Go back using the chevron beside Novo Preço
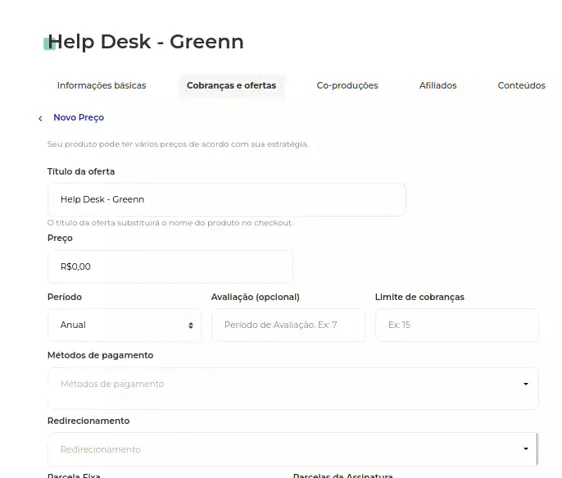The height and width of the screenshot is (478, 562). 40,119
